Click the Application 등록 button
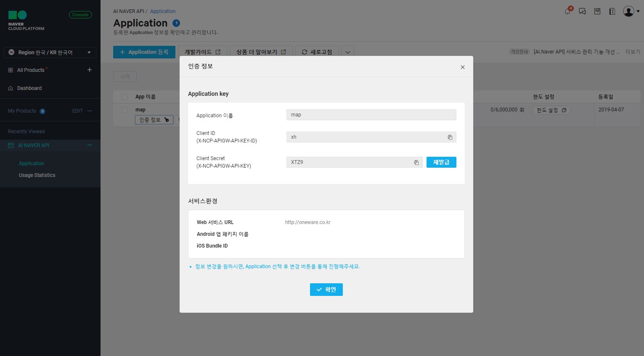Viewport: 644px width, 356px height. click(144, 52)
